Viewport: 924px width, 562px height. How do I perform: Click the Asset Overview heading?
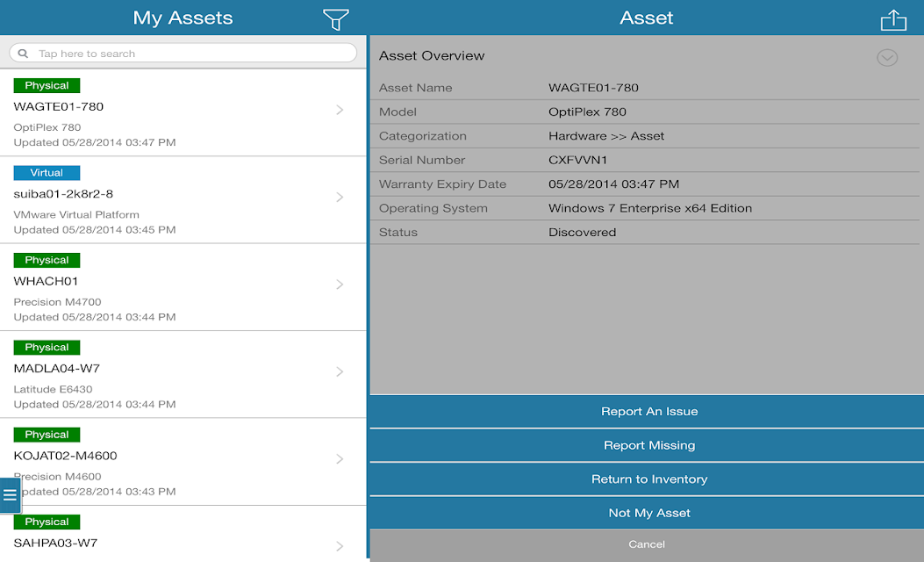pyautogui.click(x=432, y=56)
